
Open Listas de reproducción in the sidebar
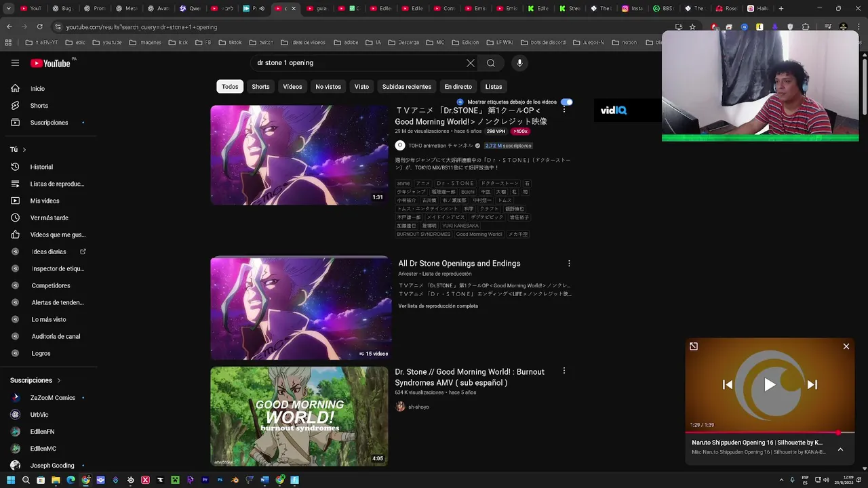point(47,184)
